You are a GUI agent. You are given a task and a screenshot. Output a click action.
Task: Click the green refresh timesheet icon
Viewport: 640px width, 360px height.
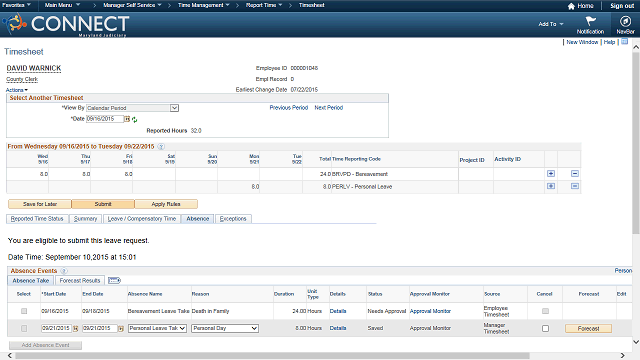[134, 120]
